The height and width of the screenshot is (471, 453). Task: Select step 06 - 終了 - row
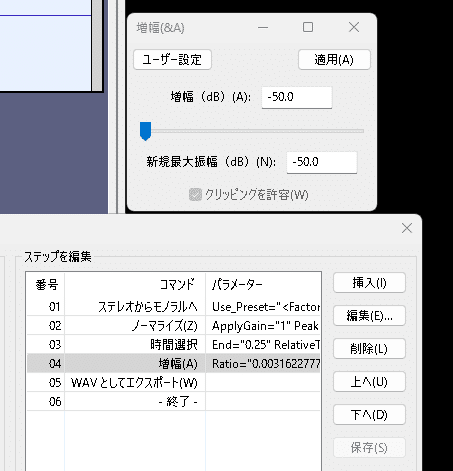[173, 401]
